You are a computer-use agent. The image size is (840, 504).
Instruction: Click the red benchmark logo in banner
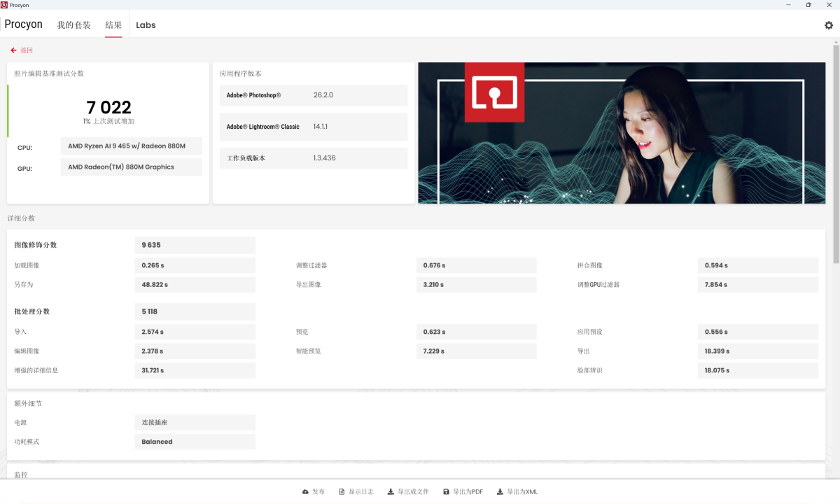(x=494, y=92)
